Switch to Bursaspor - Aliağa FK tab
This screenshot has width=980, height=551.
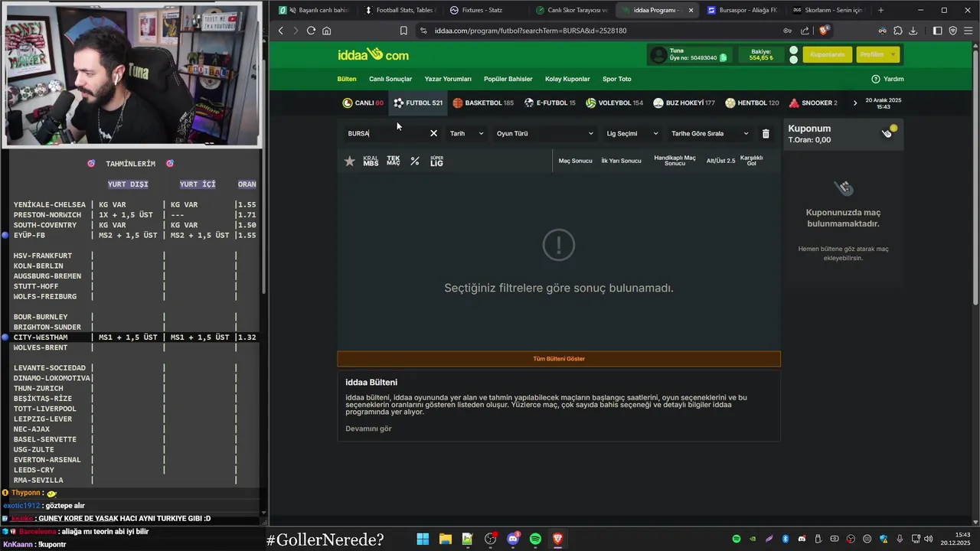[741, 10]
